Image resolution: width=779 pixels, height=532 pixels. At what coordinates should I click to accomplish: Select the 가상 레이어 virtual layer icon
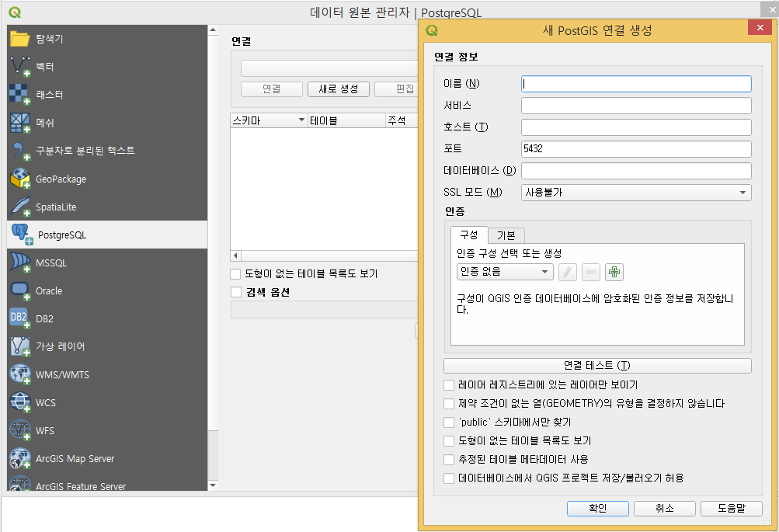point(20,346)
